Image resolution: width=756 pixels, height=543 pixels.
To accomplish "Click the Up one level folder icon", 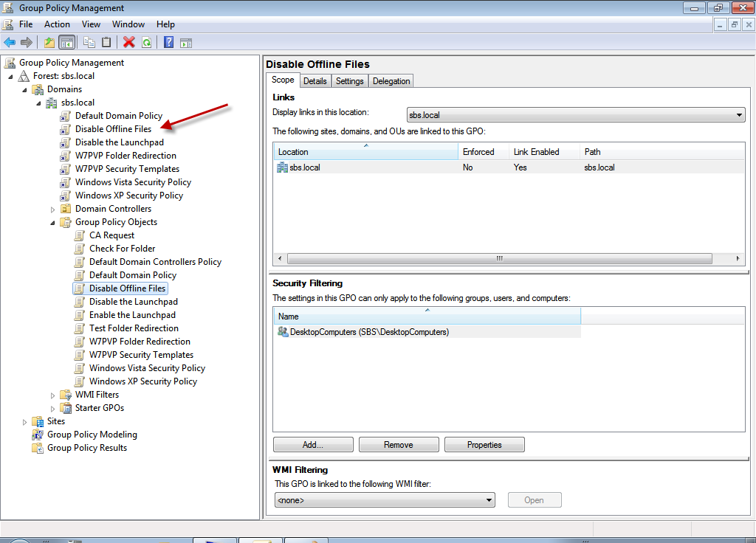I will [x=49, y=43].
